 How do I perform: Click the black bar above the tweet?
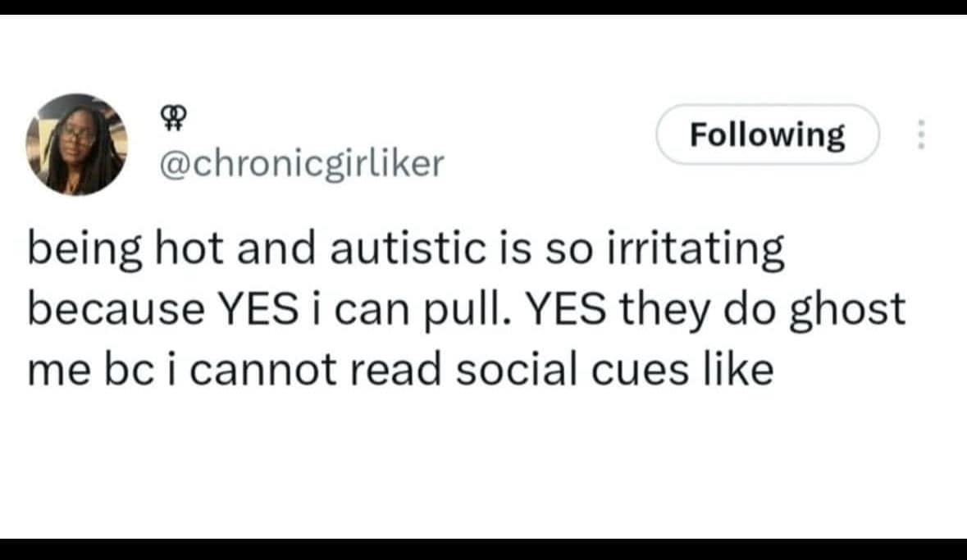(x=483, y=7)
